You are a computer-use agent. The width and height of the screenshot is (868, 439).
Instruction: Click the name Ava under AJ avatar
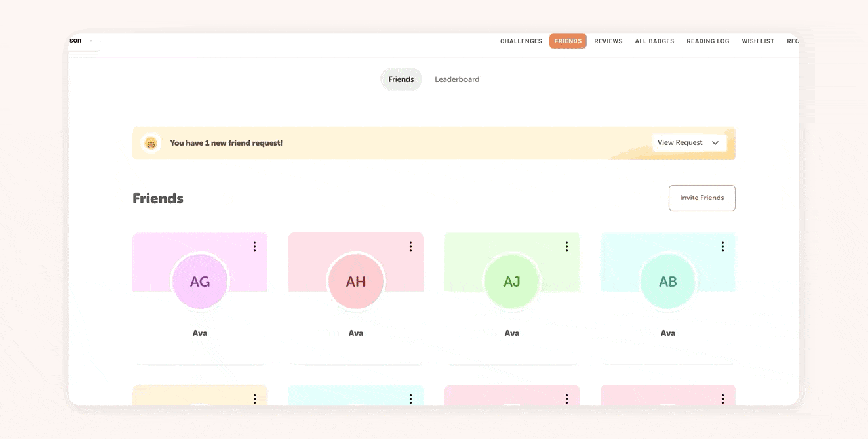[512, 333]
